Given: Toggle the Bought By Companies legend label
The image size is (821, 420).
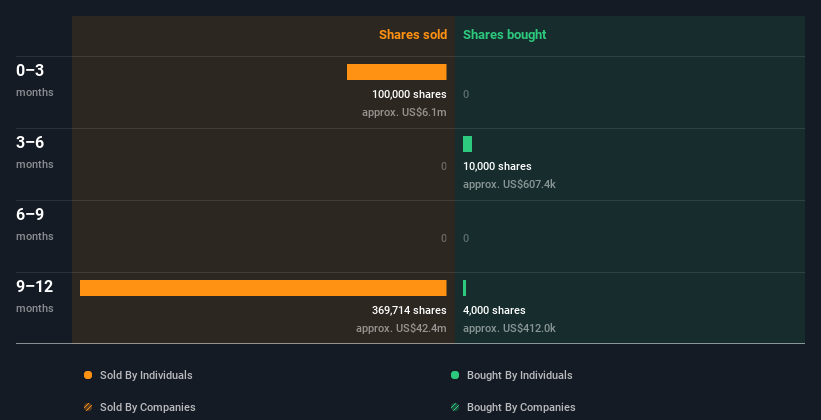Looking at the screenshot, I should (x=521, y=407).
